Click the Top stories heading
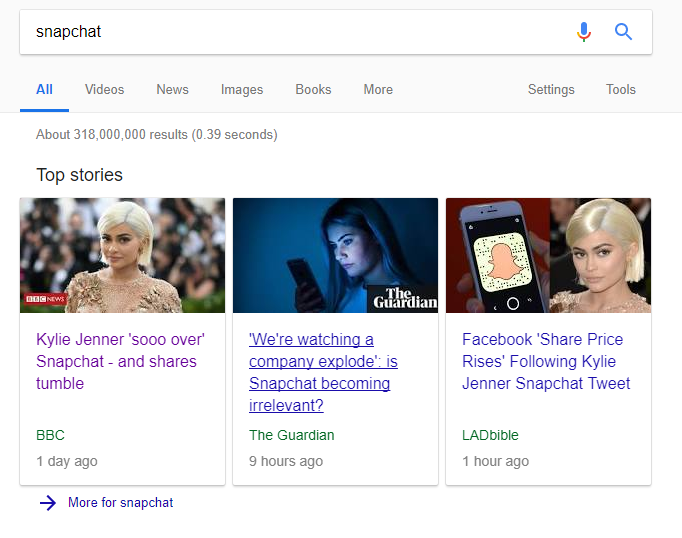Image resolution: width=682 pixels, height=538 pixels. click(80, 175)
